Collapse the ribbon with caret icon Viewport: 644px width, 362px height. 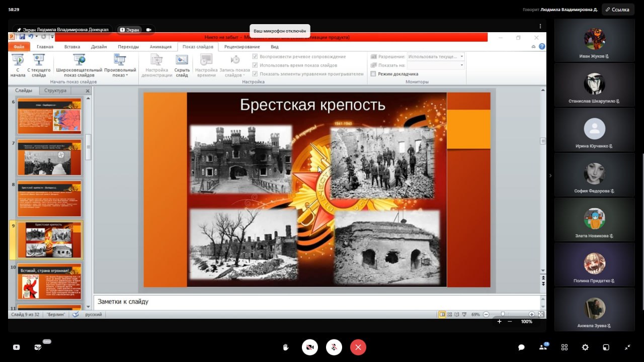click(533, 46)
